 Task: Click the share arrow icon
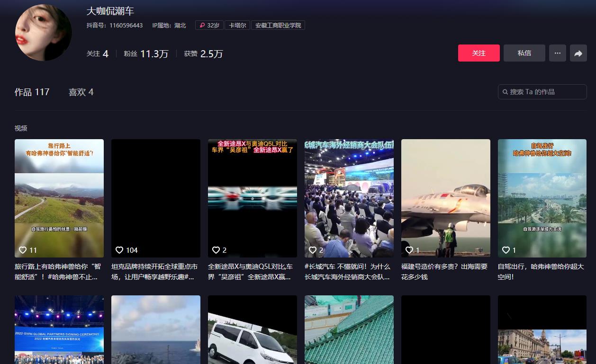[578, 53]
